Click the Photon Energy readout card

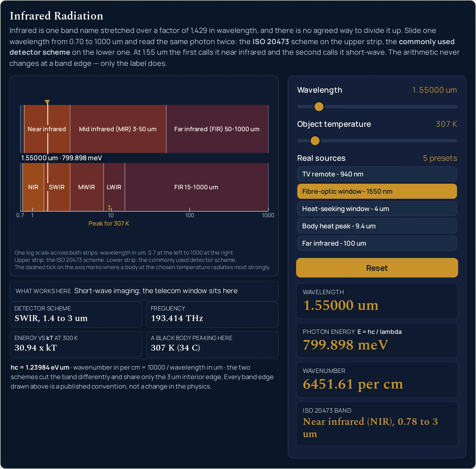[x=377, y=340]
